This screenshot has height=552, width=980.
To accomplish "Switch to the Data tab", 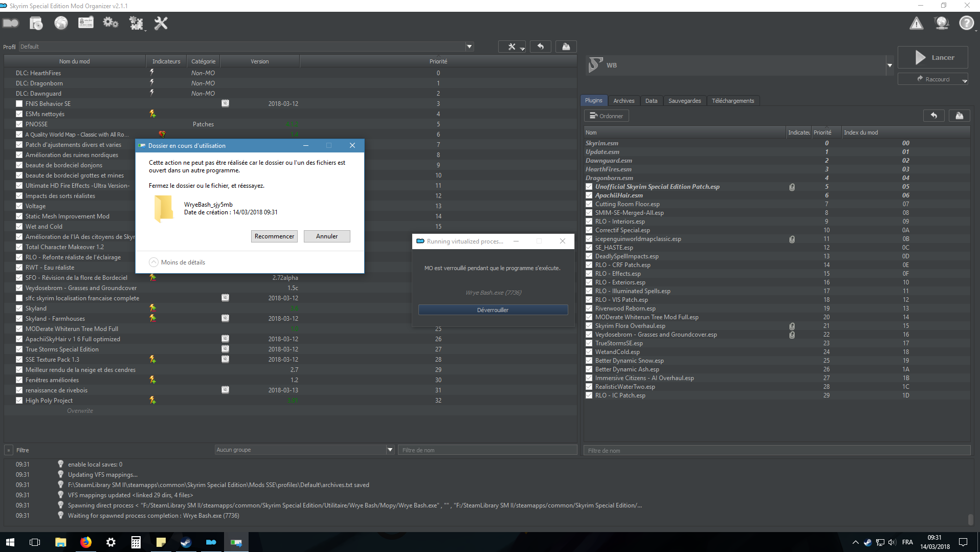I will [651, 101].
